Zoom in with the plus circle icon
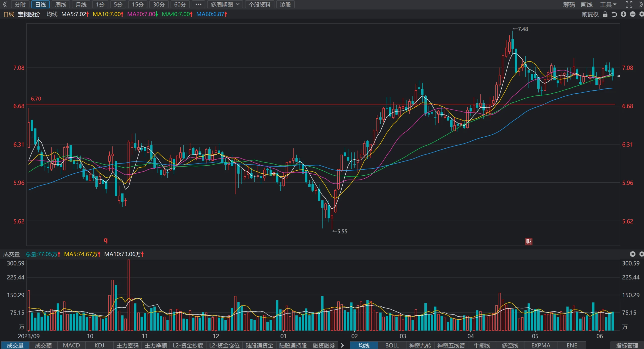 point(623,14)
